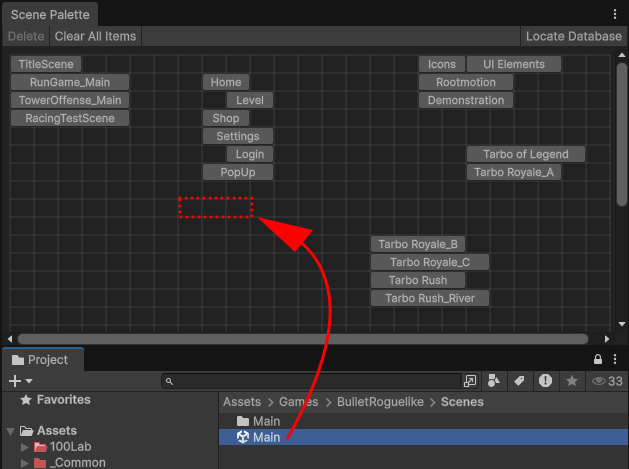The width and height of the screenshot is (629, 469).
Task: Click palette scroll left arrow
Action: click(x=10, y=339)
